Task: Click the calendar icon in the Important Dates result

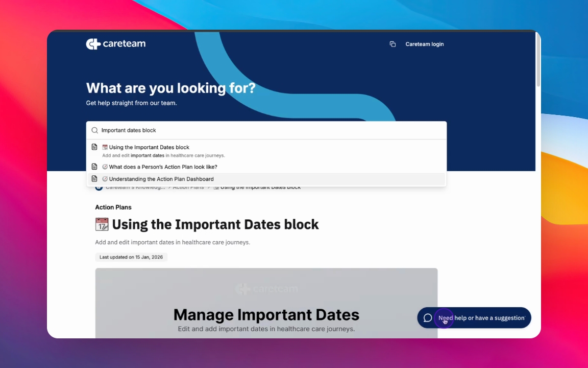Action: tap(105, 147)
